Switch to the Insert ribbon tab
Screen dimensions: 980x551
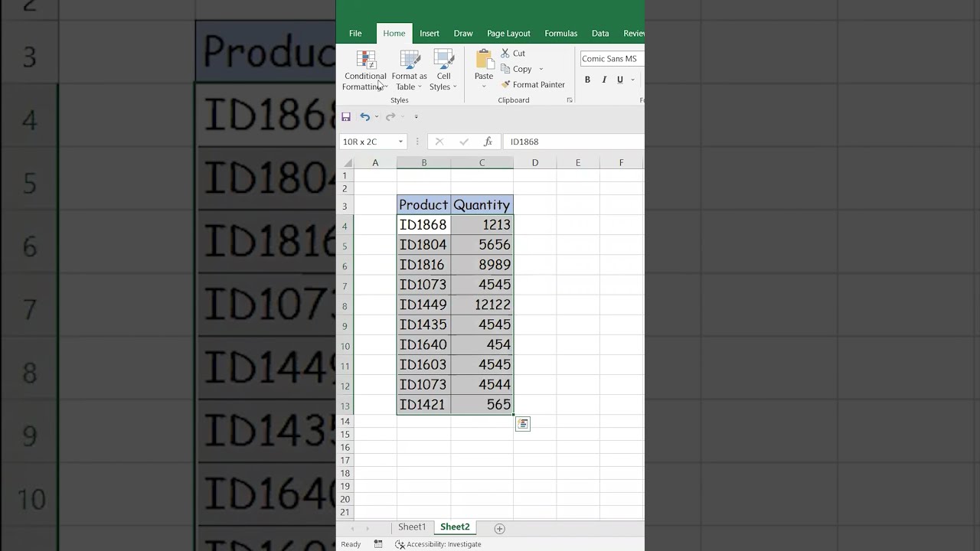point(430,34)
